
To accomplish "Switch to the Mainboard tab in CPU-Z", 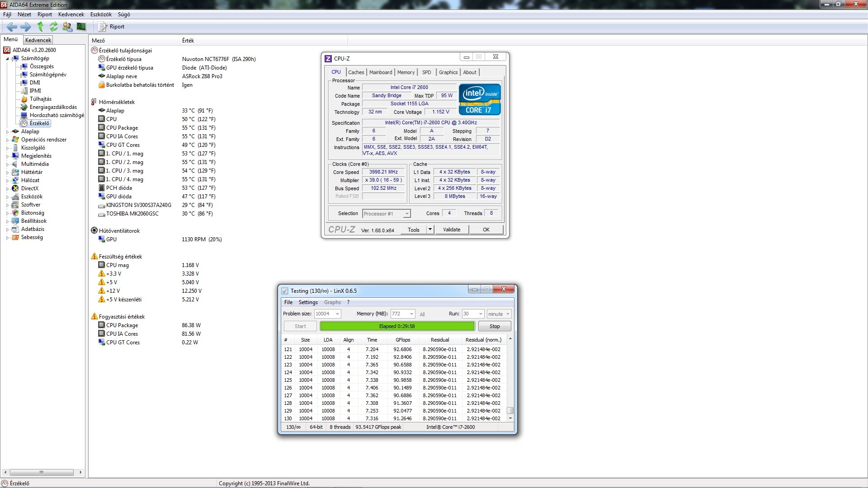I will [x=380, y=72].
